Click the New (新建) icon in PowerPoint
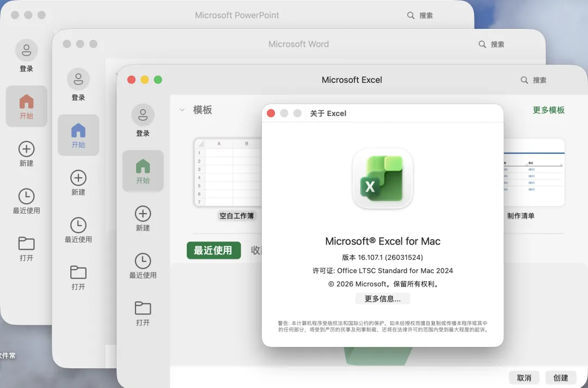The width and height of the screenshot is (588, 388). click(x=26, y=149)
